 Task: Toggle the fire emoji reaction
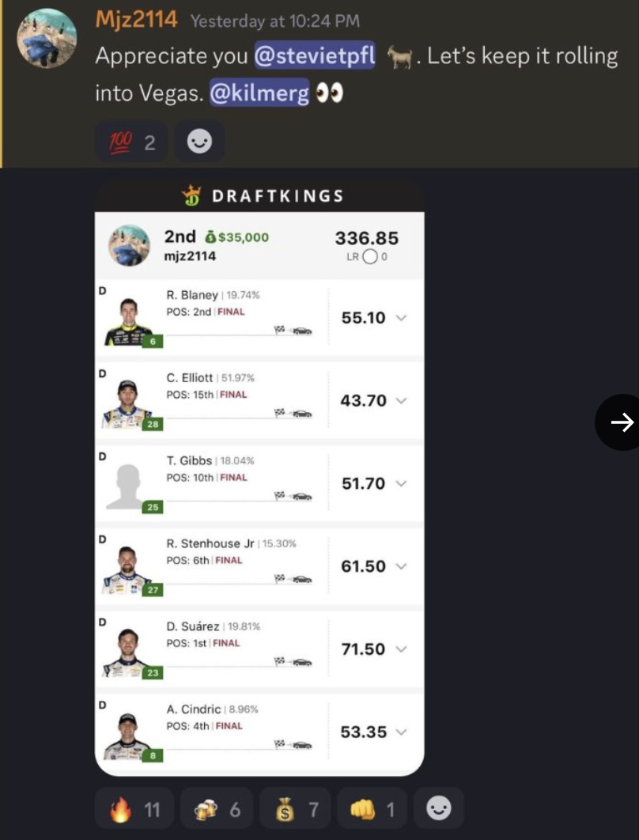point(134,808)
